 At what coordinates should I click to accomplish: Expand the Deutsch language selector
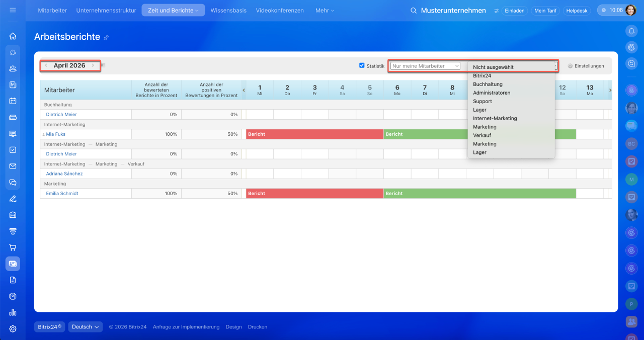(x=85, y=327)
